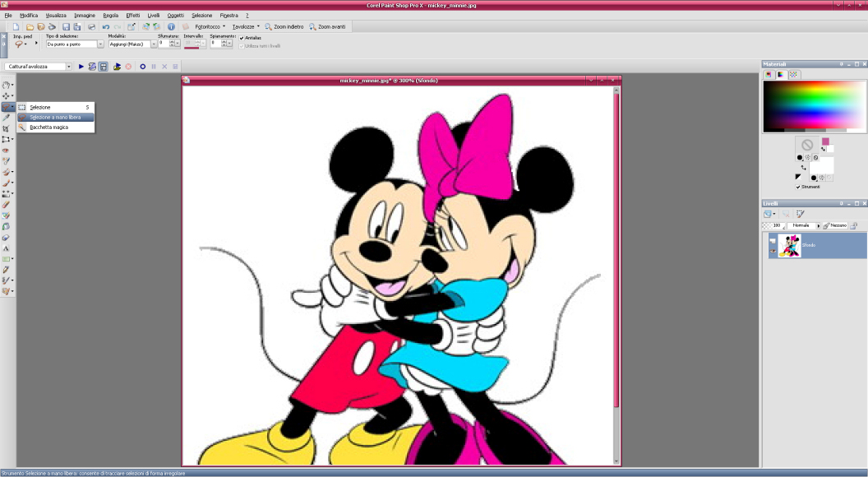Image resolution: width=868 pixels, height=477 pixels.
Task: Choose Bacchetta magica from the flyout
Action: pos(55,127)
